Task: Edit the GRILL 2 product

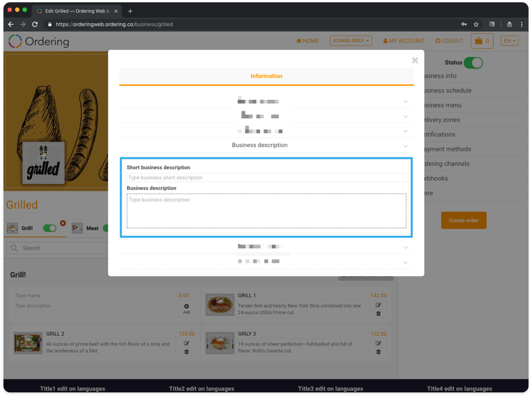Action: tap(186, 344)
